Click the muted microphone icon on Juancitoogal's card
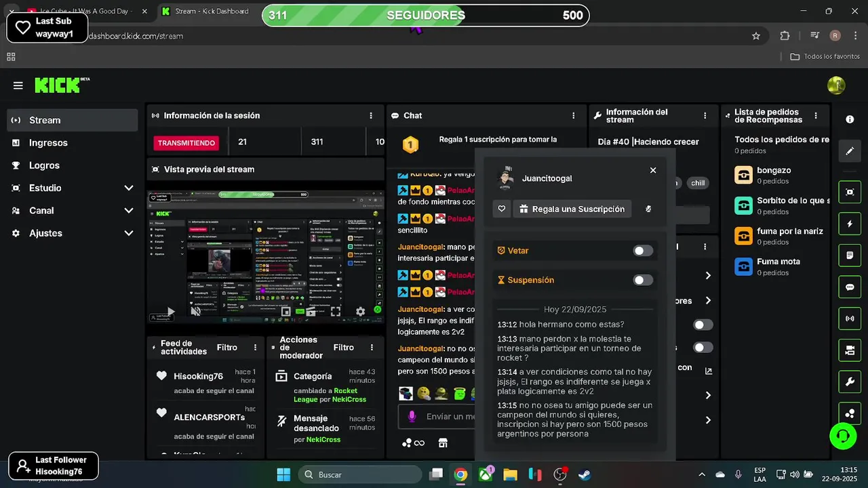 (x=648, y=209)
